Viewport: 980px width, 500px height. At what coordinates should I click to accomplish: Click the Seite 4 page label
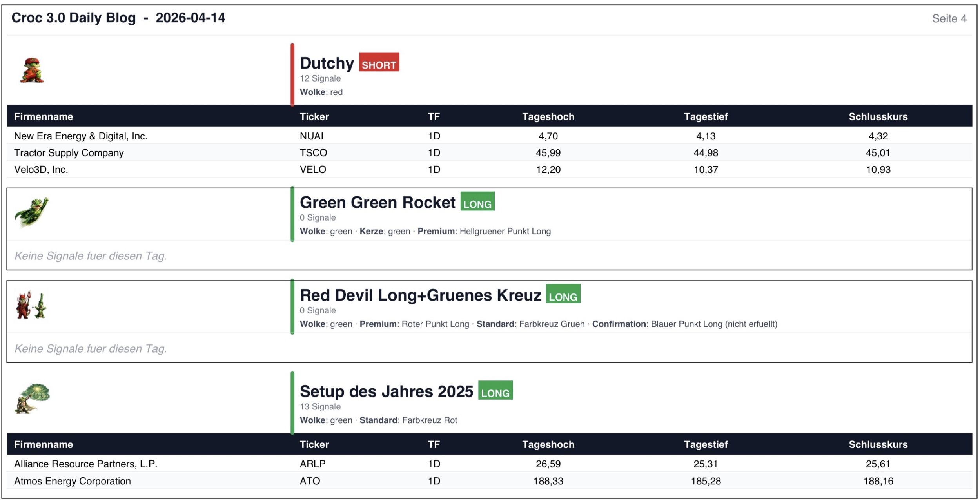click(x=949, y=18)
